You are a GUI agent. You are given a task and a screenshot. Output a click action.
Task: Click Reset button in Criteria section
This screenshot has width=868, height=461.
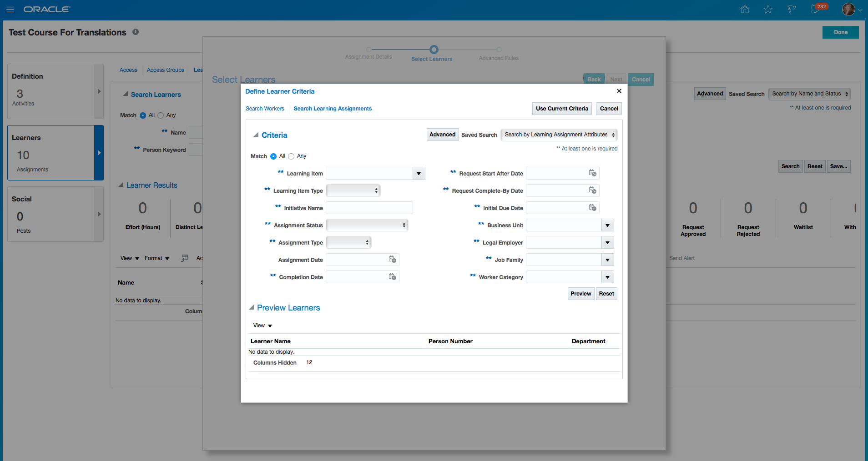pyautogui.click(x=606, y=294)
